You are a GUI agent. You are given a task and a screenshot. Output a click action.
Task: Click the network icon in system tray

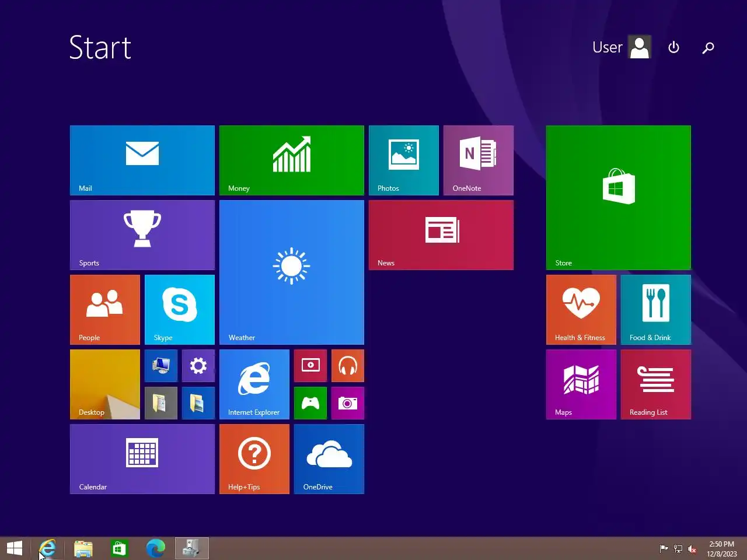coord(678,548)
